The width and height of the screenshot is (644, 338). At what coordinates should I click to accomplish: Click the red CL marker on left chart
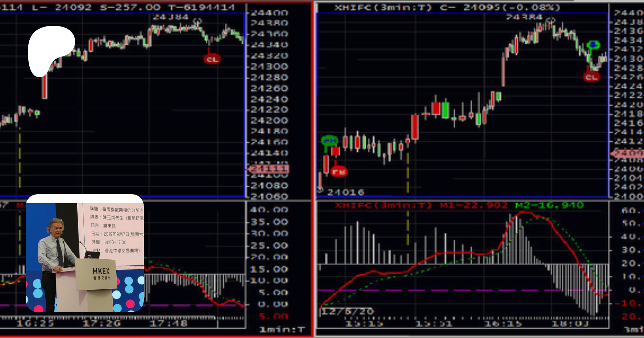[212, 59]
